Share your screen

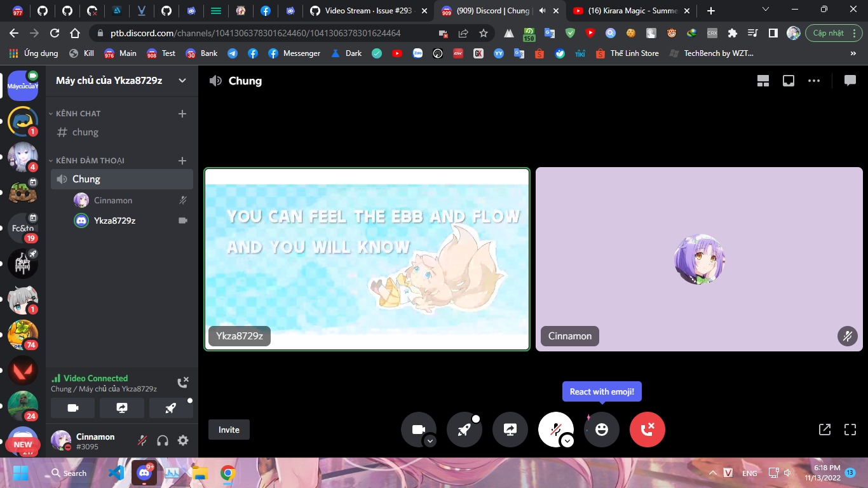[510, 430]
